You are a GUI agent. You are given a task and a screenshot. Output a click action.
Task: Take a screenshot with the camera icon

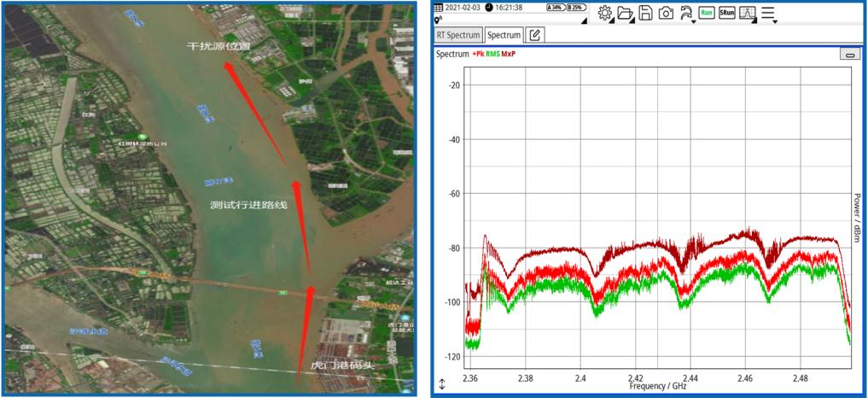(666, 13)
